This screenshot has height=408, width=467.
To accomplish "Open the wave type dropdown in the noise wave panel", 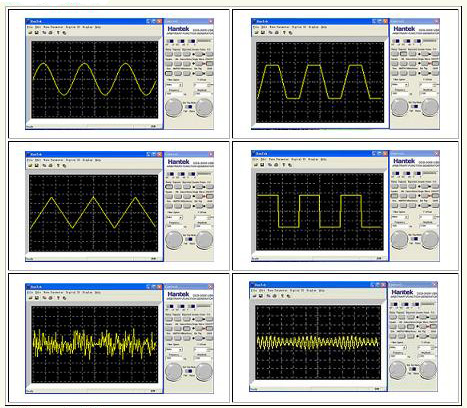I will click(174, 350).
